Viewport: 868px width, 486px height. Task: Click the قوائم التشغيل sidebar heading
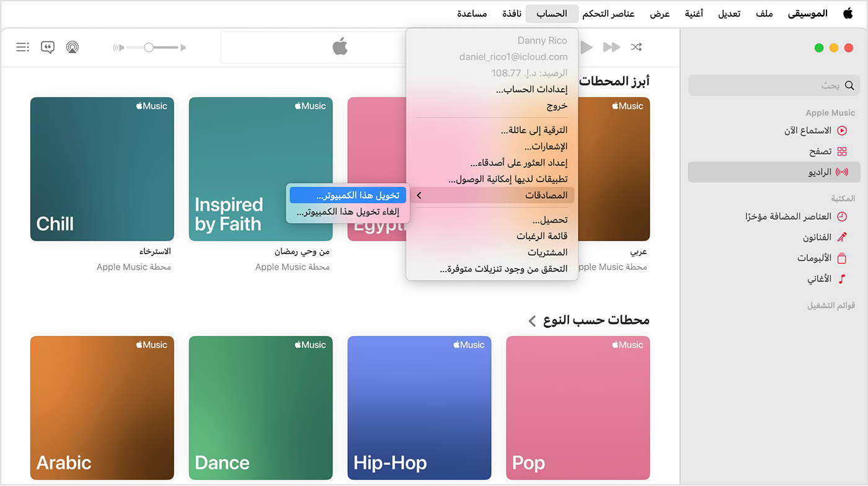click(831, 306)
